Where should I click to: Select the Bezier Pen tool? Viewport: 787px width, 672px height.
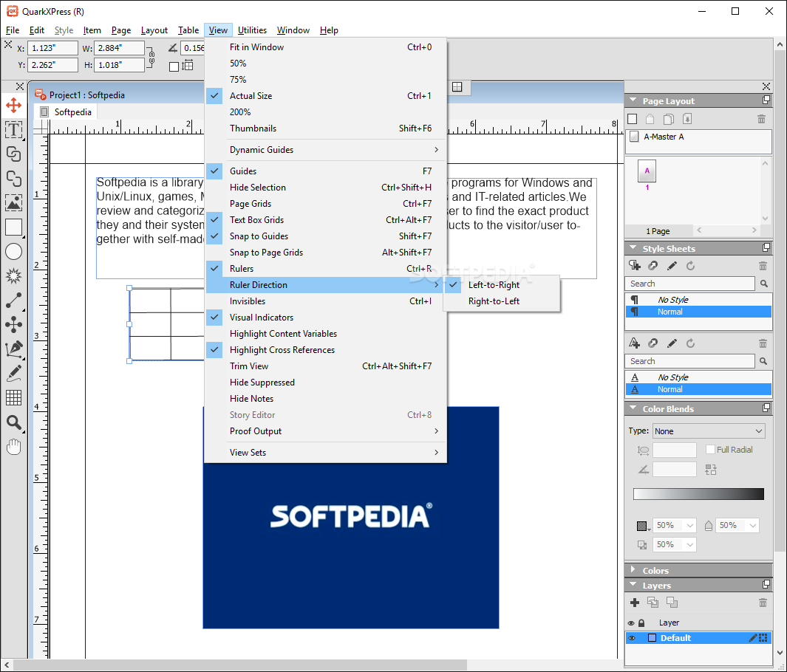[13, 349]
